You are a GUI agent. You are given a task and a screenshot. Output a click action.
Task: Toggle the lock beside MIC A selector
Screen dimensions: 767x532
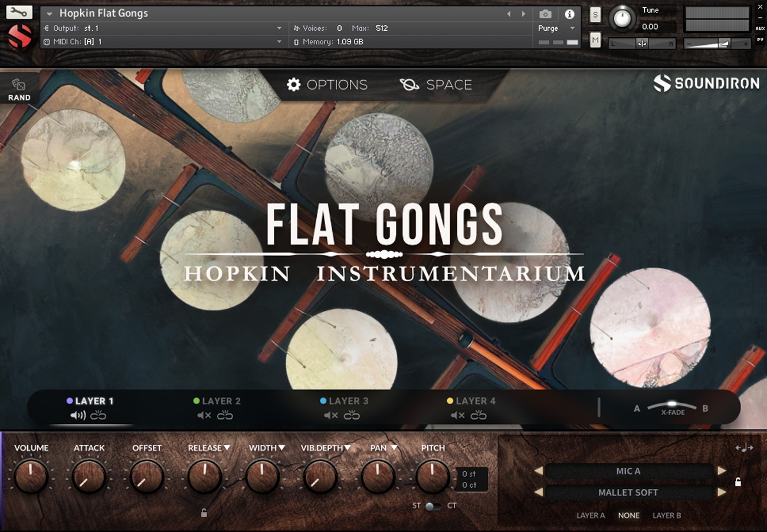tap(737, 482)
